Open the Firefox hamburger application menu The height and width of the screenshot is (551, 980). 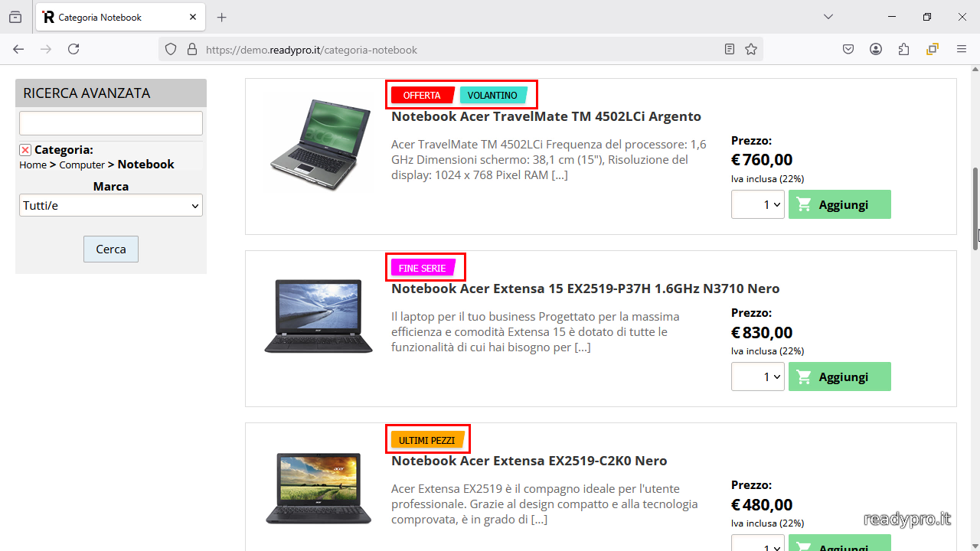(x=962, y=49)
